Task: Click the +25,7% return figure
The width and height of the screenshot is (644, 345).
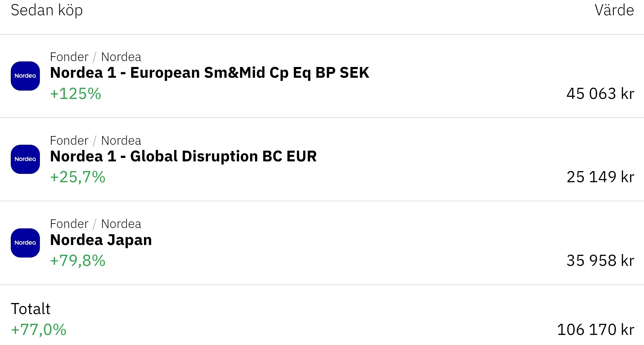Action: tap(78, 177)
